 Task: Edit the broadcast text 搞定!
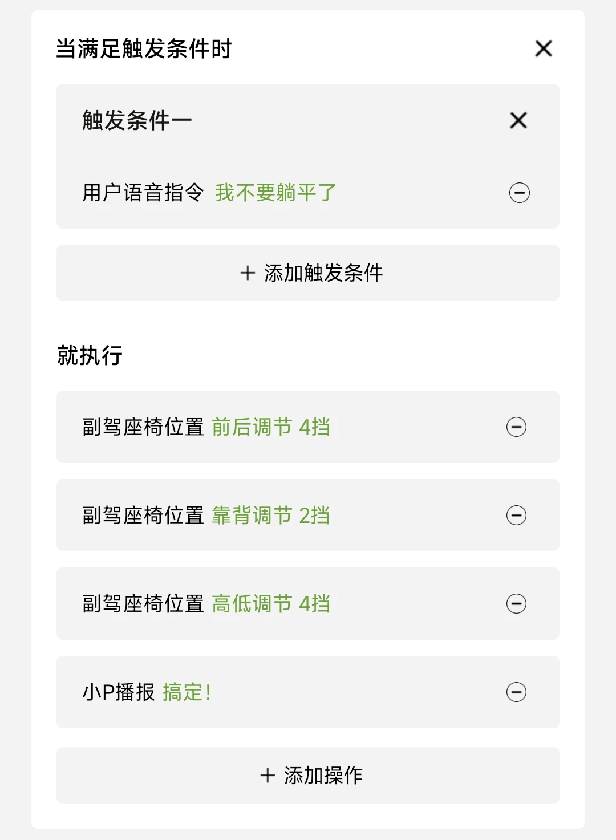point(187,692)
